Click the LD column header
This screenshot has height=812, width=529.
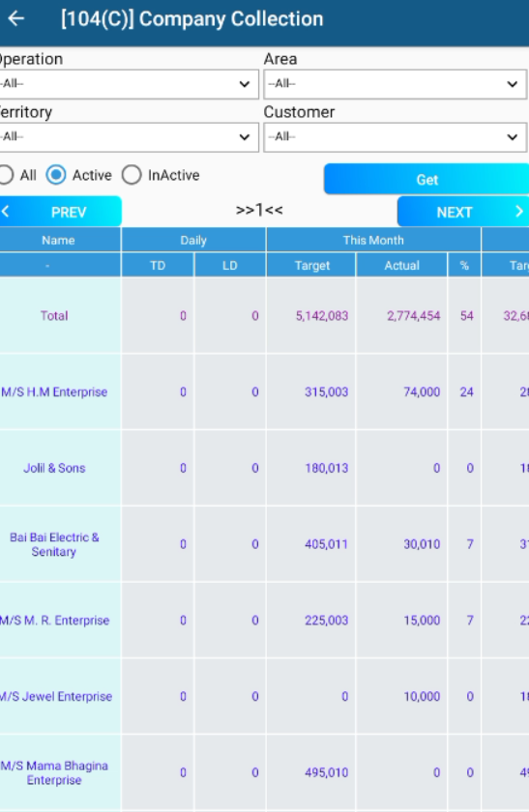coord(229,266)
